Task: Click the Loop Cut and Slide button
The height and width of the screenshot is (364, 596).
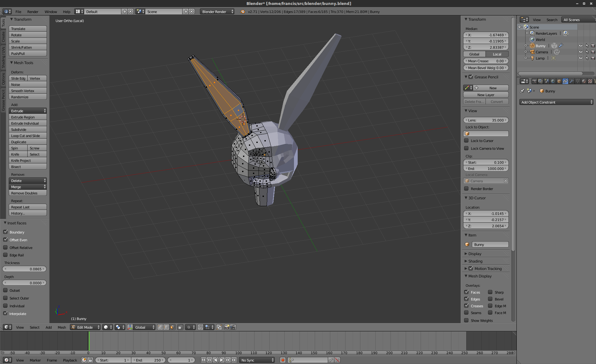Action: click(x=28, y=135)
